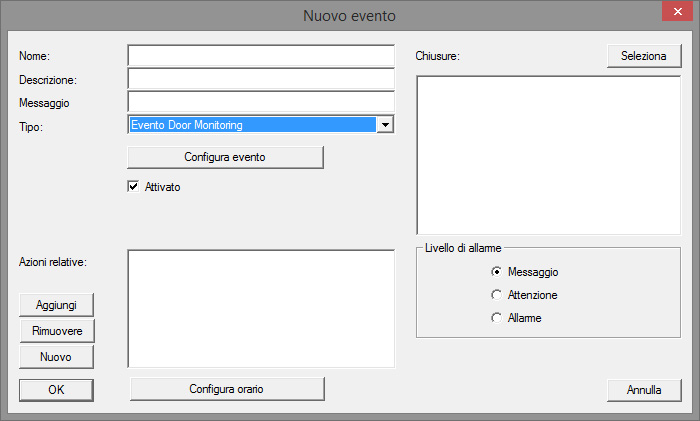700x421 pixels.
Task: Select the Messaggio alarm level radio
Action: point(496,272)
